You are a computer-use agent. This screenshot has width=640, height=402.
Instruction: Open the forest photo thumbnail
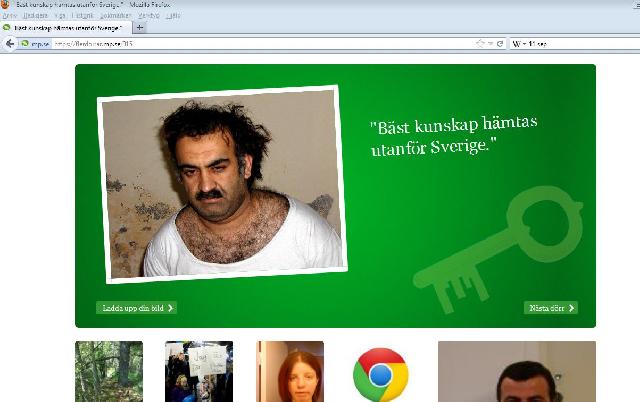click(x=109, y=372)
